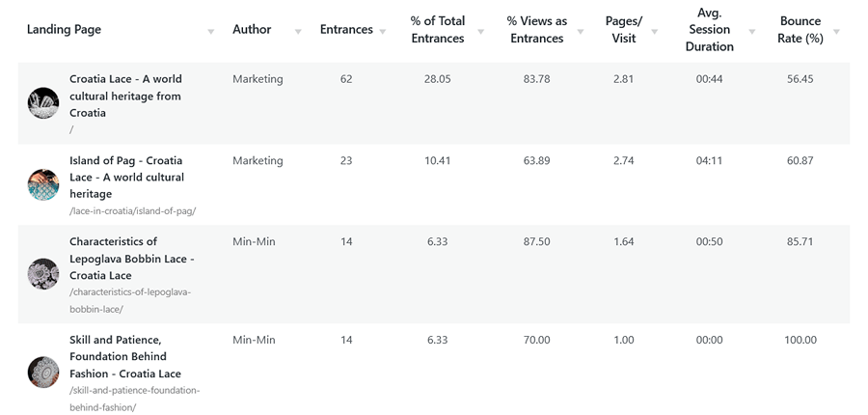Open 'Characteristics of Lepoglava Bobbin Lace' title
The image size is (868, 415).
click(x=132, y=259)
